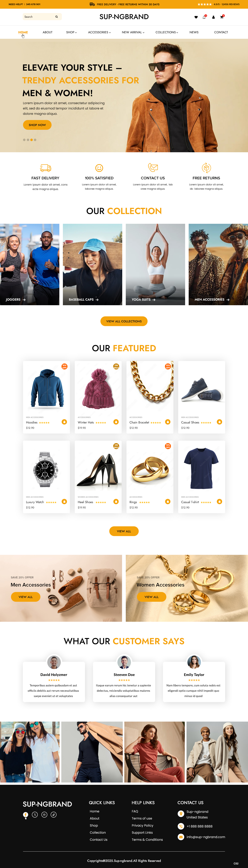Open the shopping cart icon
Image resolution: width=248 pixels, height=868 pixels.
tap(222, 17)
